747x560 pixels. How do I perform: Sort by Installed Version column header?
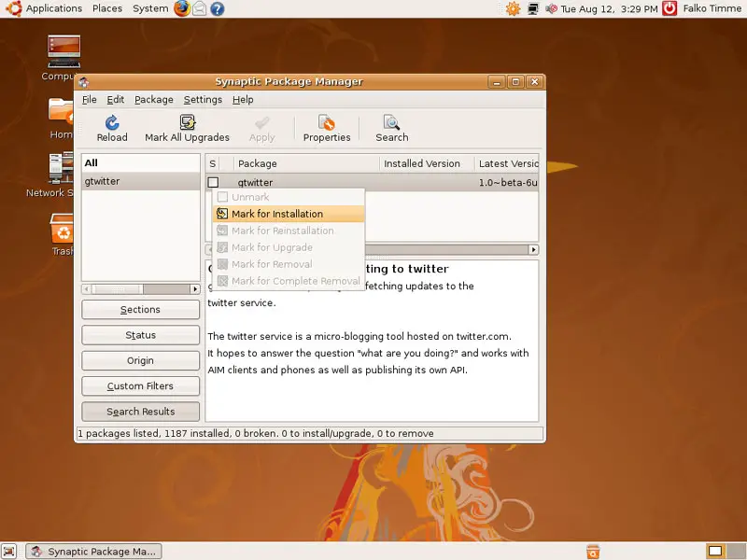coord(427,163)
